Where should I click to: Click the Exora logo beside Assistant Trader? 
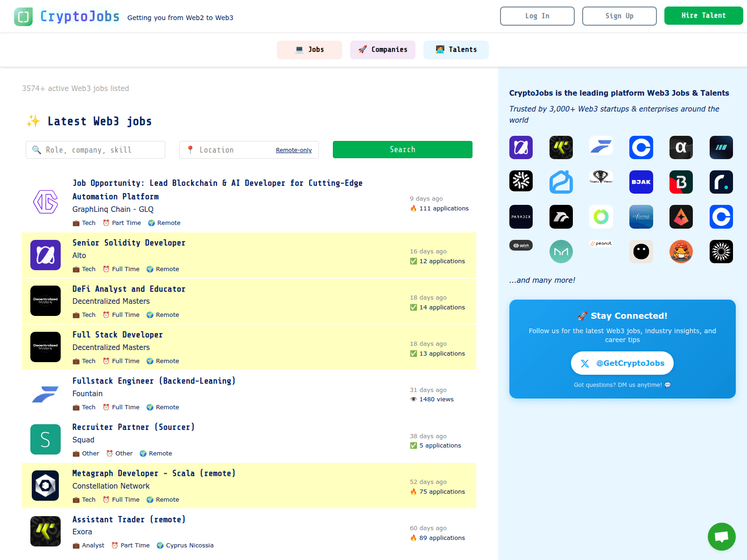point(45,531)
